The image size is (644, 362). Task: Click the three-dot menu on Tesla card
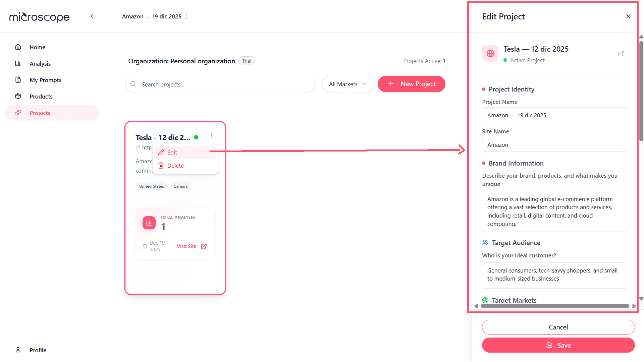click(211, 135)
